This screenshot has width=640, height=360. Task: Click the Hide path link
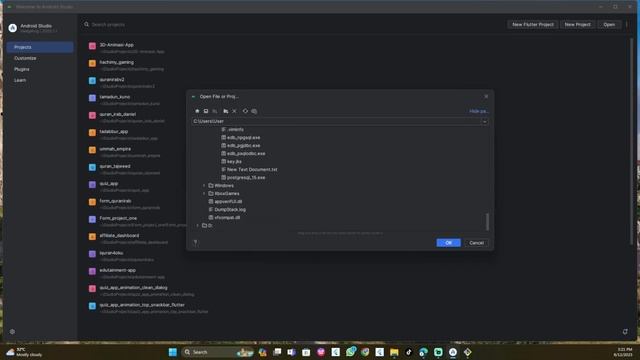tap(478, 111)
